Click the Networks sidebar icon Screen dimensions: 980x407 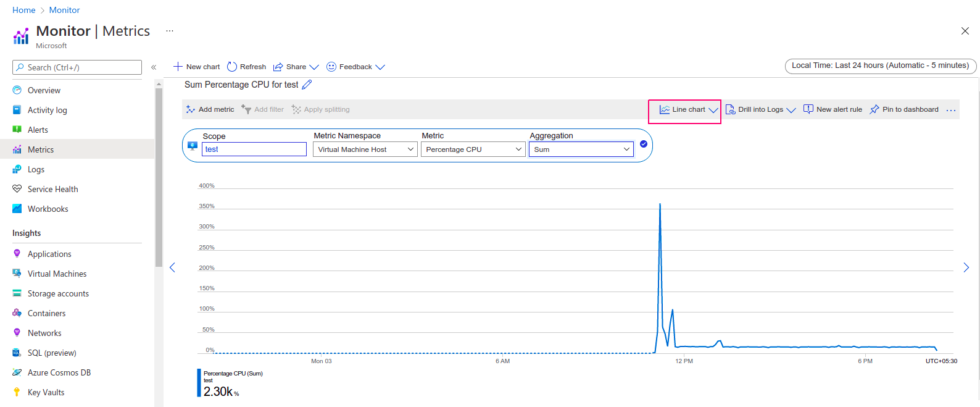coord(17,333)
